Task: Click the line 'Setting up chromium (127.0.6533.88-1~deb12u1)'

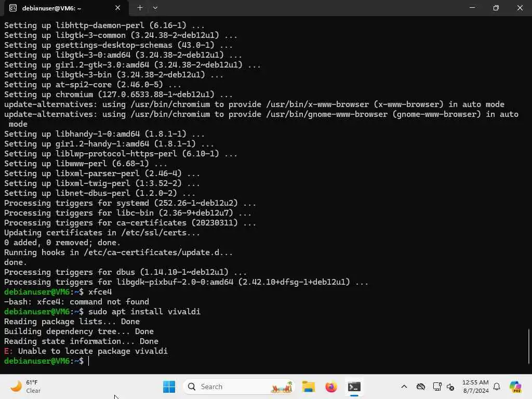Action: (118, 95)
